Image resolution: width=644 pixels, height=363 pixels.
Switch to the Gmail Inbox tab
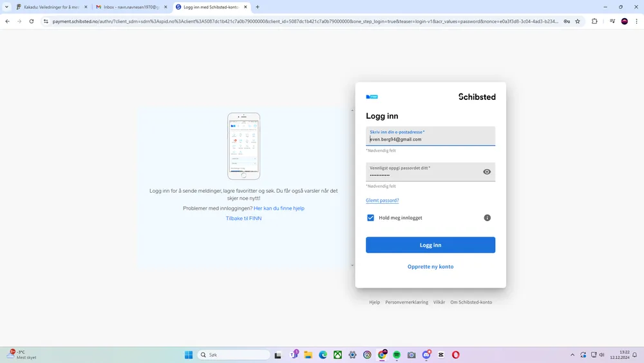pos(131,7)
